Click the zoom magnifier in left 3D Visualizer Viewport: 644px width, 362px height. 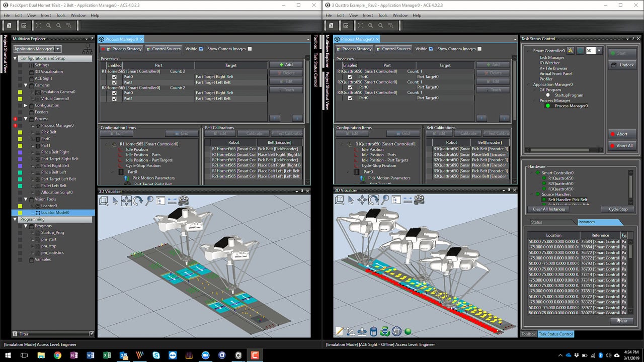149,201
